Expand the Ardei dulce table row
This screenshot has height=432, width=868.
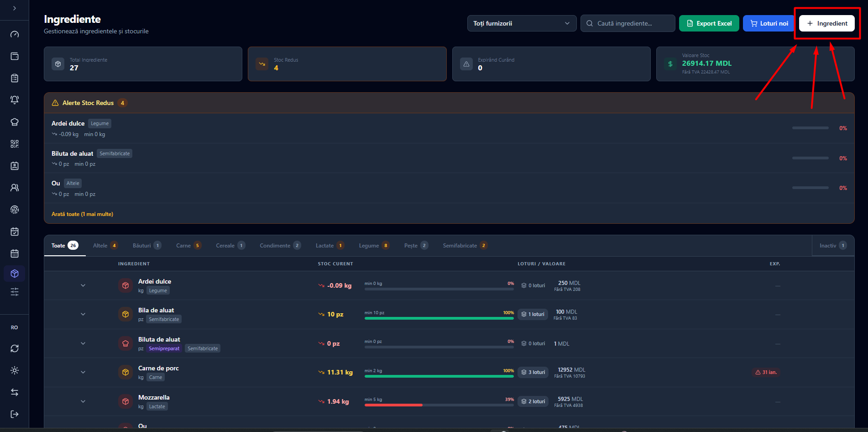[83, 285]
